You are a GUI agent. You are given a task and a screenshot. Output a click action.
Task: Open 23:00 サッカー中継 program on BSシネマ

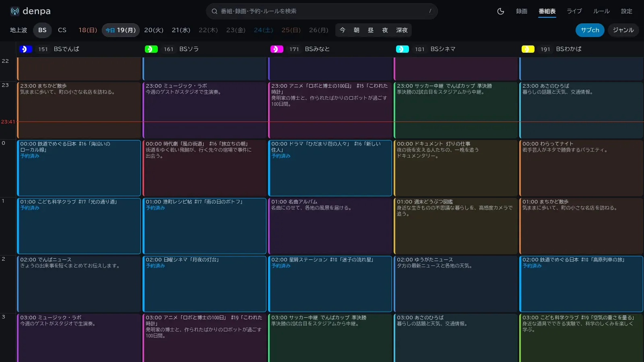click(456, 110)
